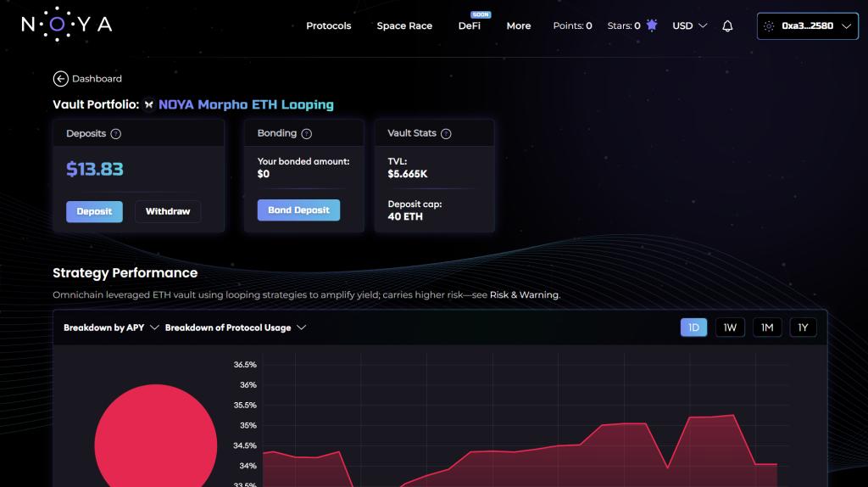Click the NOYA logo
The height and width of the screenshot is (487, 868).
tap(66, 25)
